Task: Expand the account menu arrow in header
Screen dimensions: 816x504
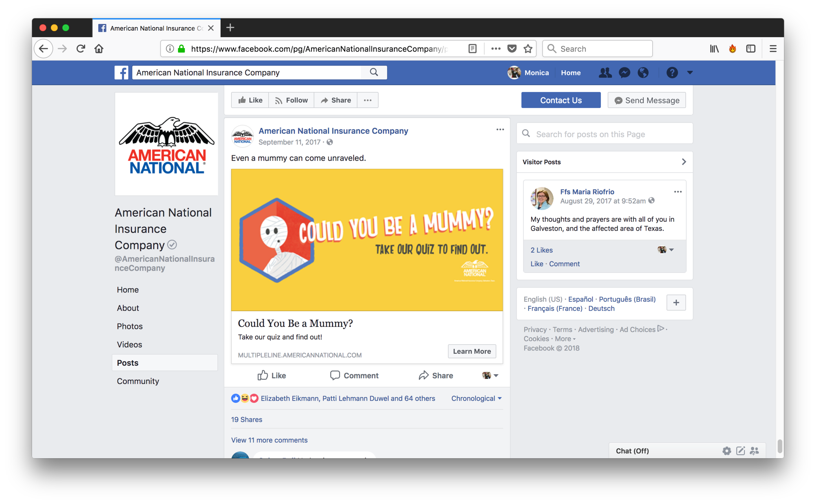Action: coord(690,73)
